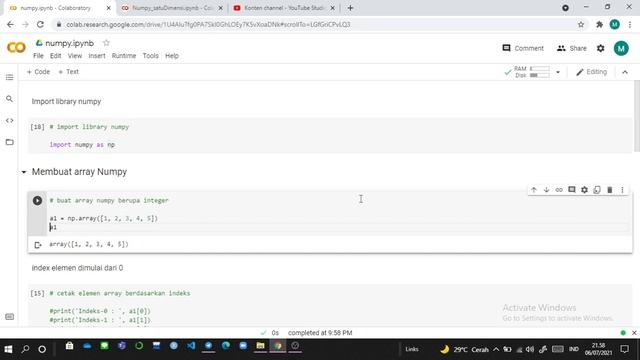Image resolution: width=640 pixels, height=360 pixels.
Task: Open the RAM/Disk runtime dropdown arrow
Action: pos(558,72)
